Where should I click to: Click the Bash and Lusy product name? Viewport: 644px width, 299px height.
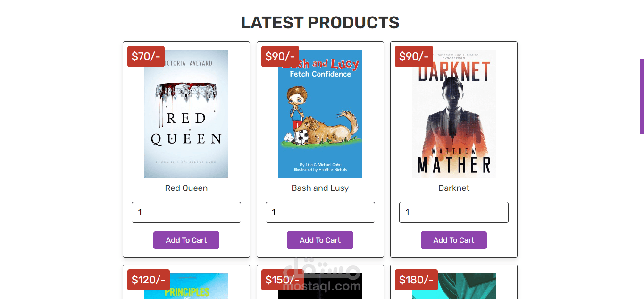[x=320, y=188]
